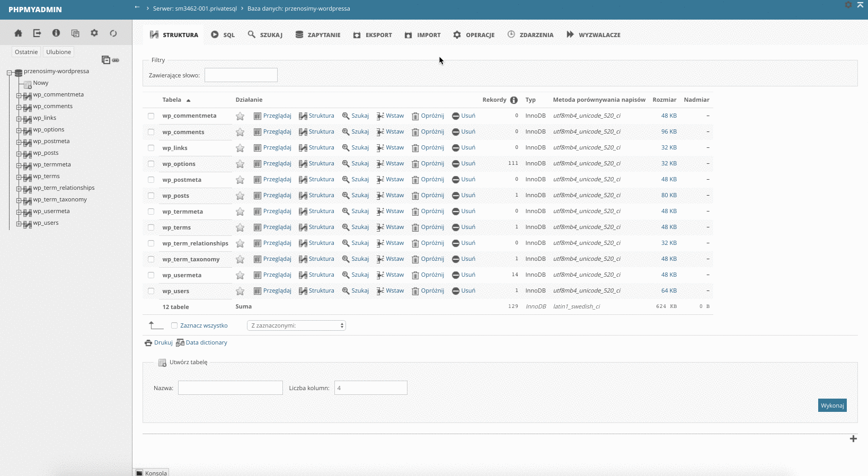868x476 pixels.
Task: Collapse the przenosimy-wordpressa database tree node
Action: click(x=9, y=73)
